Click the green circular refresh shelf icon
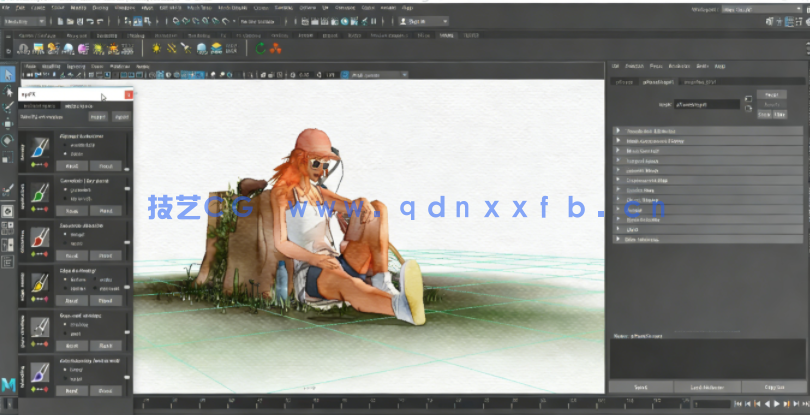The height and width of the screenshot is (415, 810). pos(262,46)
